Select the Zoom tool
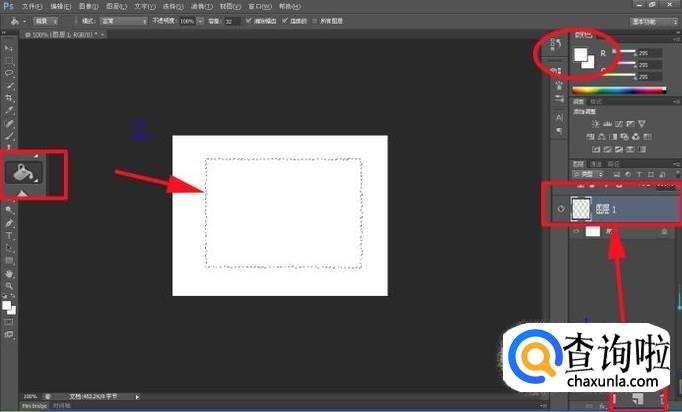The height and width of the screenshot is (412, 682). click(9, 286)
